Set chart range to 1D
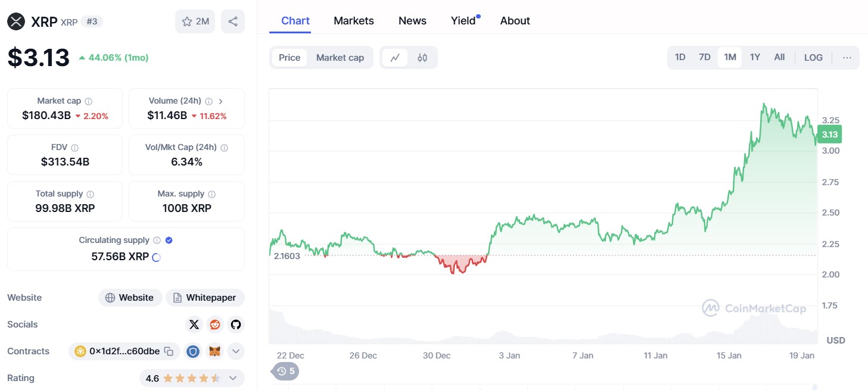Viewport: 868px width, 390px height. pos(680,58)
